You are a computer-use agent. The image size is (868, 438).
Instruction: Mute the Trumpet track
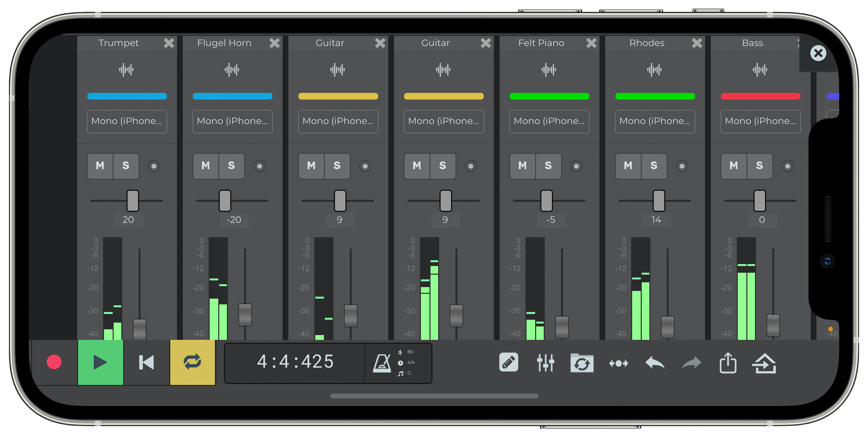[x=100, y=166]
